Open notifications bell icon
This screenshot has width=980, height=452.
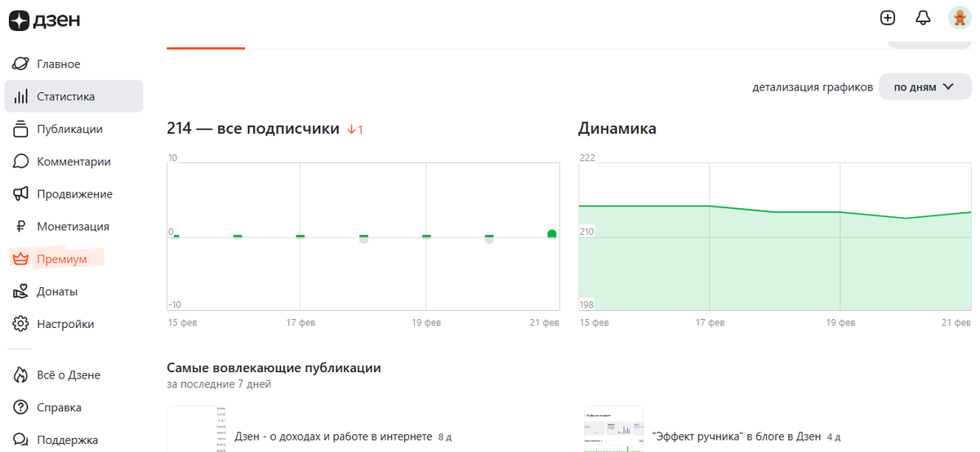[x=924, y=18]
